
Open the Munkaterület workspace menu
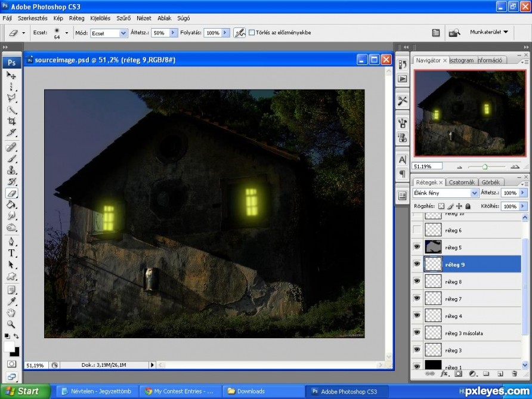tap(489, 32)
